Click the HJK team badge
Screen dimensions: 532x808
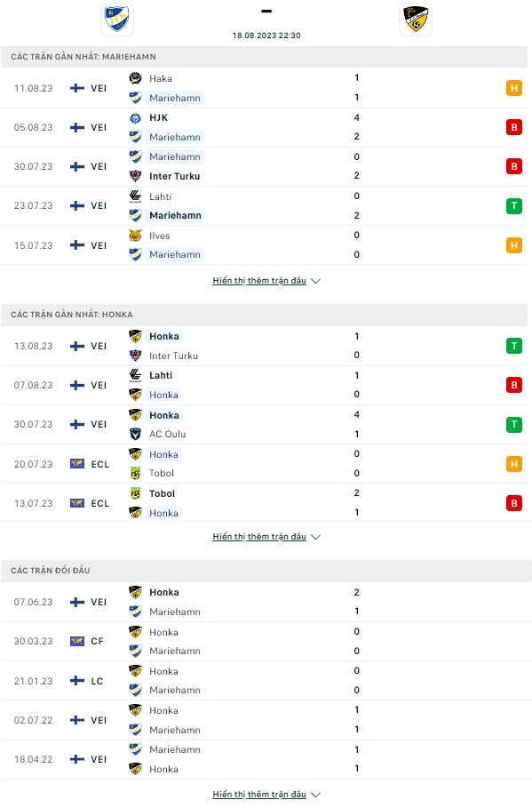coord(136,116)
